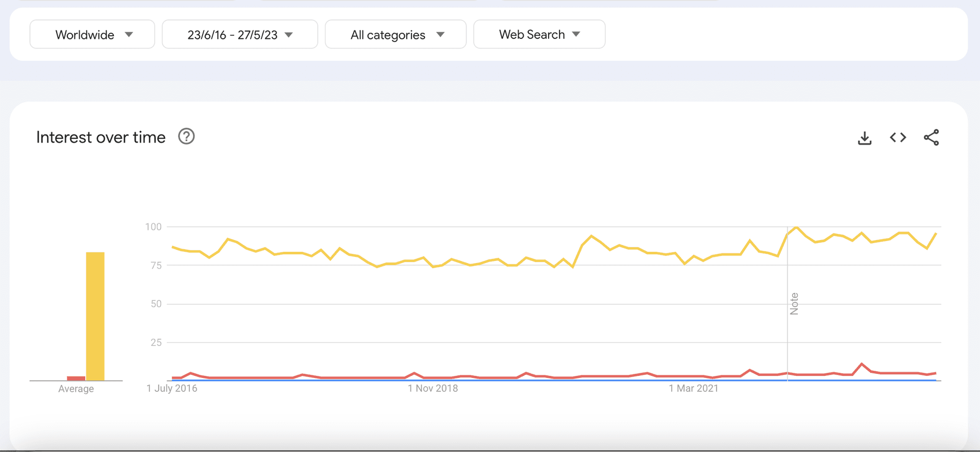
Task: Click the date range dropdown arrow
Action: tap(289, 35)
